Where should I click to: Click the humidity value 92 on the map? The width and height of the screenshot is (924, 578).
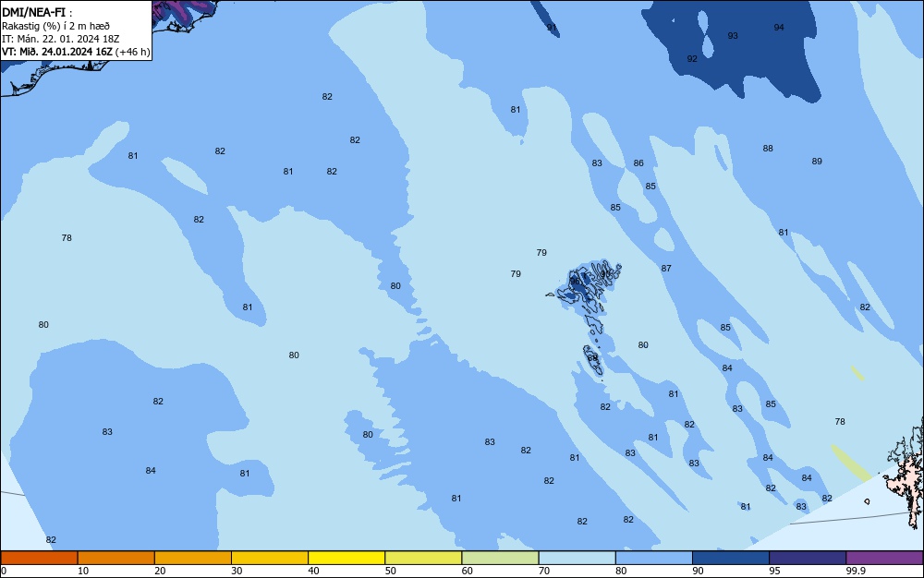click(x=692, y=59)
